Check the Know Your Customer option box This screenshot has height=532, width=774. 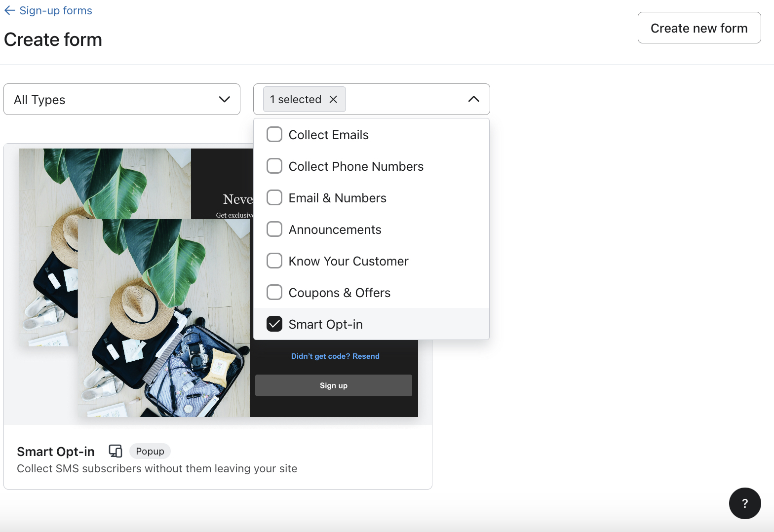(x=274, y=261)
